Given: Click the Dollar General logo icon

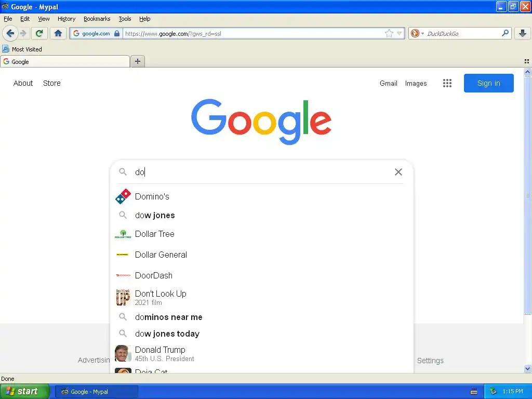Looking at the screenshot, I should [123, 255].
